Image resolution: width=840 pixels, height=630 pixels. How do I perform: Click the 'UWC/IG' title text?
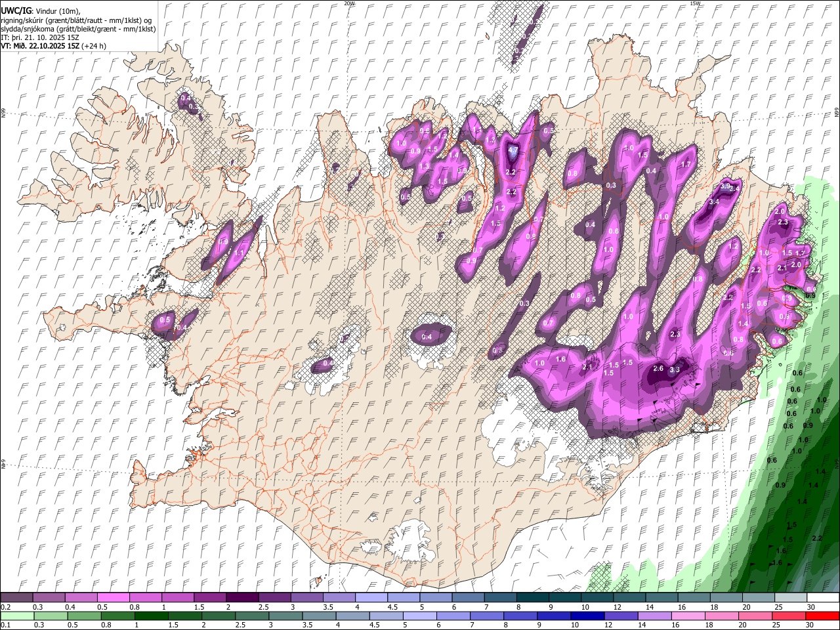coord(16,10)
